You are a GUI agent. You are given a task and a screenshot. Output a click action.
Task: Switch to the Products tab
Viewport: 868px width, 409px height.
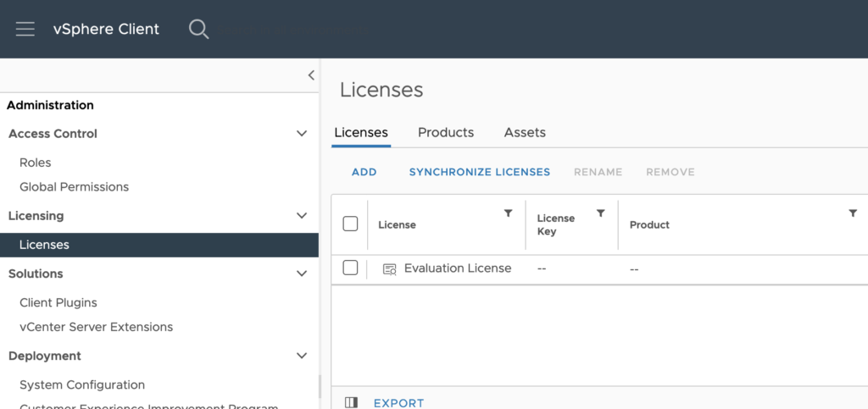(x=446, y=133)
